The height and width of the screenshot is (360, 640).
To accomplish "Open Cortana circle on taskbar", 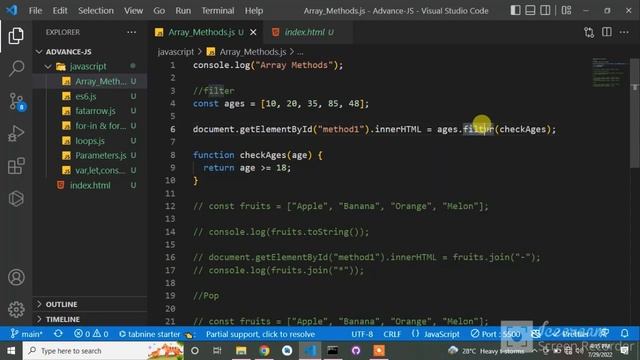I will click(195, 351).
